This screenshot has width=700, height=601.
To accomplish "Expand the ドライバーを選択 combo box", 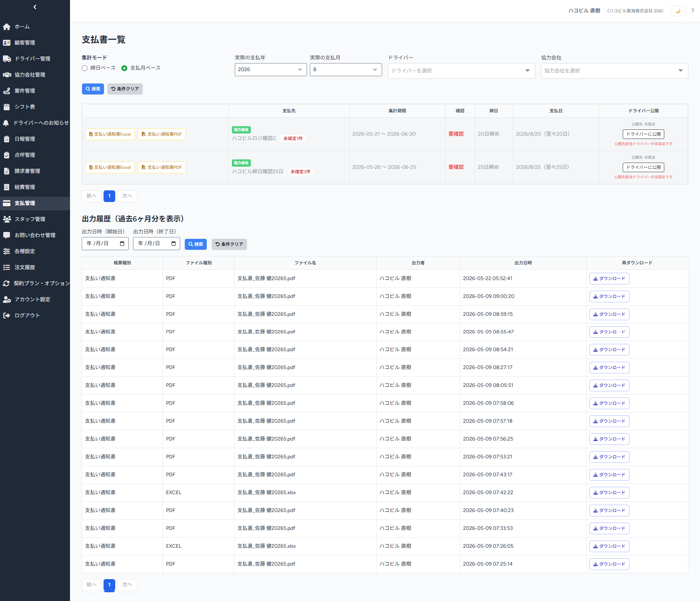I will click(461, 71).
